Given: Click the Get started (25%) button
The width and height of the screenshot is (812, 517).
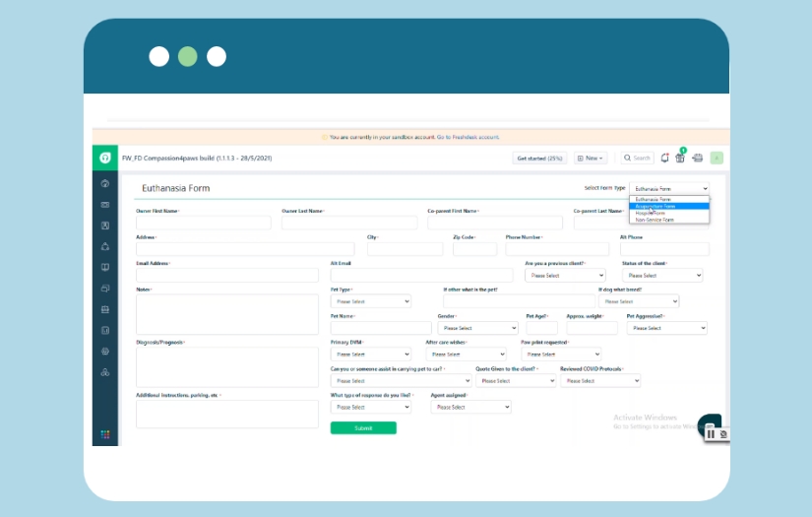Looking at the screenshot, I should pos(540,158).
